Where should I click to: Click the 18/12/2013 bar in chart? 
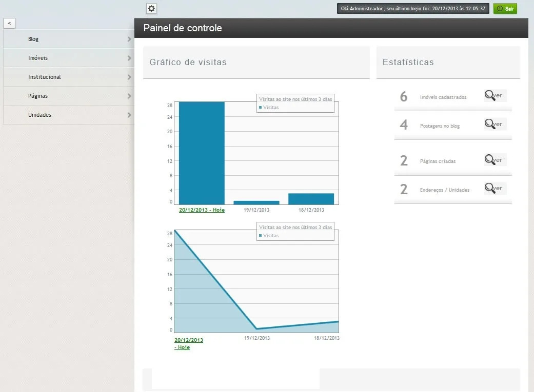coord(311,199)
